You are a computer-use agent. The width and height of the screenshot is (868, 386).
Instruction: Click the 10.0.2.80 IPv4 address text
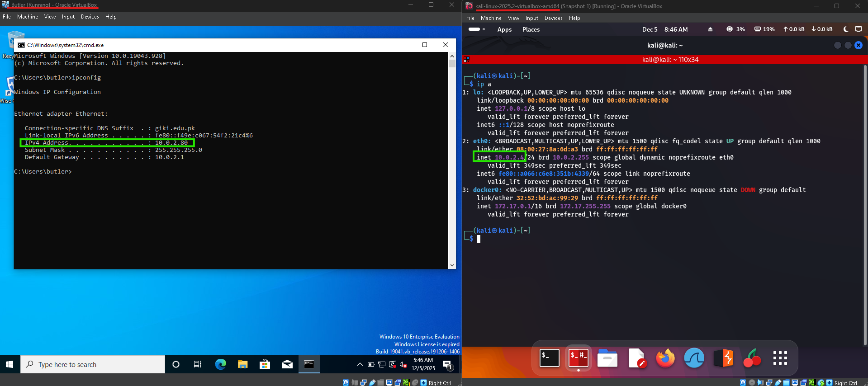coord(171,143)
